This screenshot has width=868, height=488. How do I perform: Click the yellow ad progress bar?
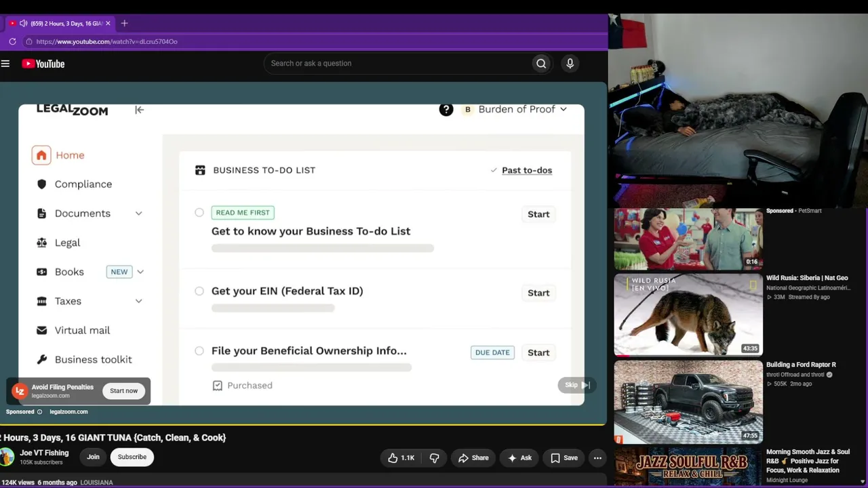pos(303,424)
